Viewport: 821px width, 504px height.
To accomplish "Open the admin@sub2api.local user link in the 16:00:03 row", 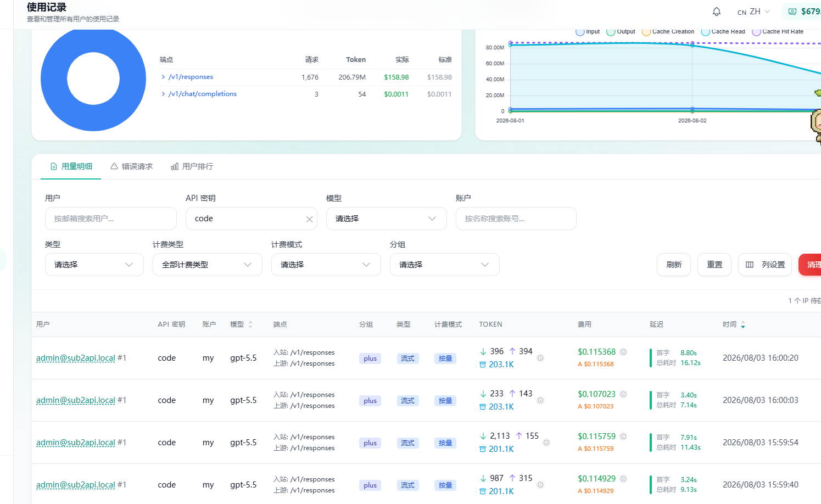I will tap(76, 400).
